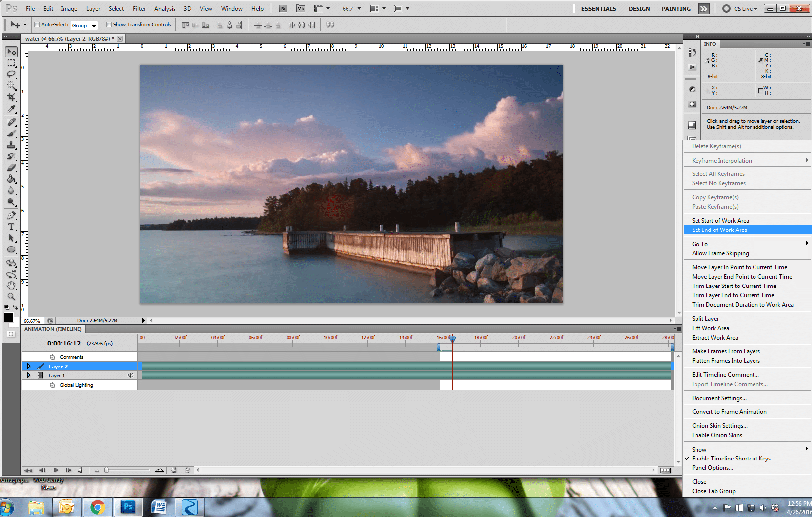Choose the Horizontal Type tool
The height and width of the screenshot is (517, 812).
(x=11, y=227)
